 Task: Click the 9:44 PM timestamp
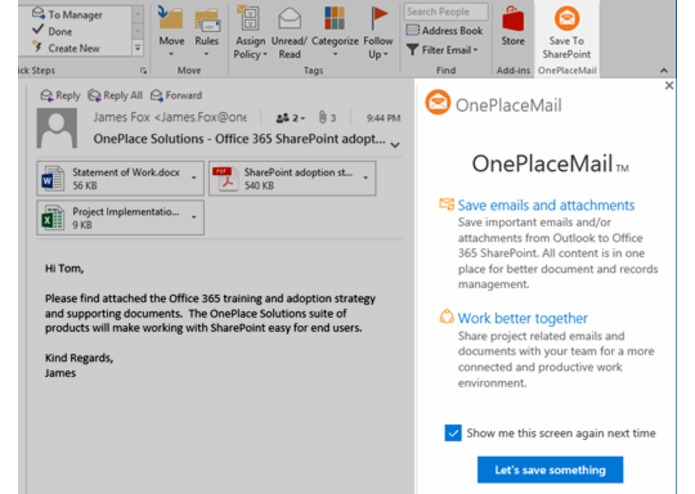(383, 118)
